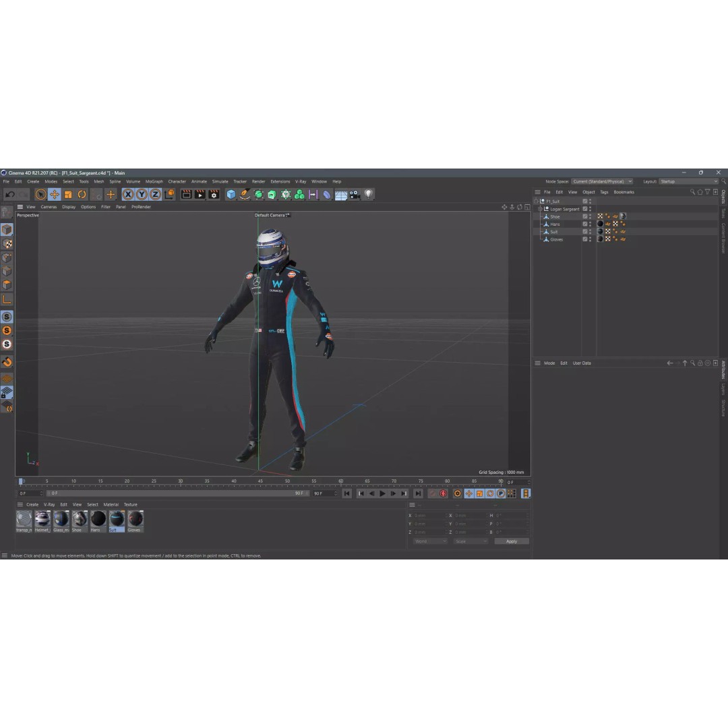Screen dimensions: 728x728
Task: Click the Pen spline tool icon
Action: pyautogui.click(x=243, y=195)
